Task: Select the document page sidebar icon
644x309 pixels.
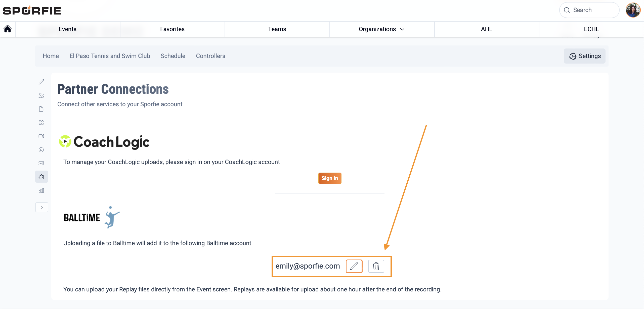Action: (x=41, y=109)
